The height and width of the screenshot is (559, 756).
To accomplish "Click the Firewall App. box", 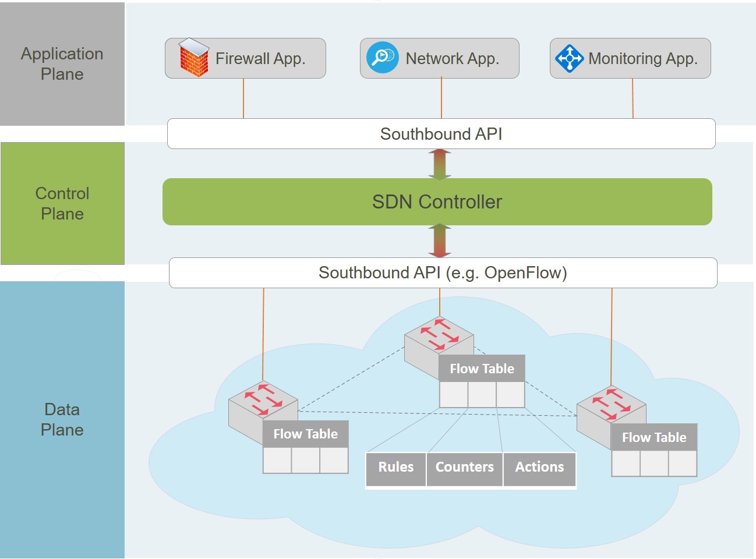I will pos(245,58).
